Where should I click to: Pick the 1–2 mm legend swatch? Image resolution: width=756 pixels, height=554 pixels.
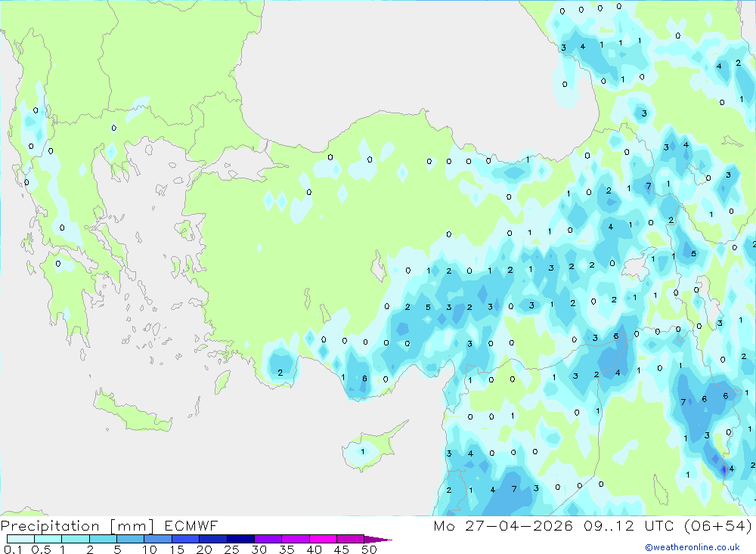[75, 539]
